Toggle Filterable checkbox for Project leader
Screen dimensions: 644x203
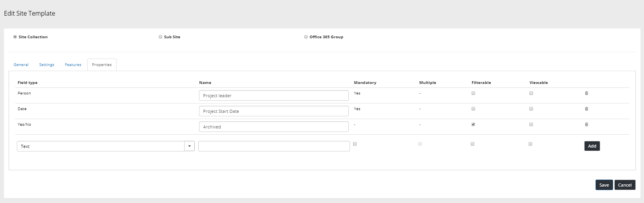pos(473,93)
